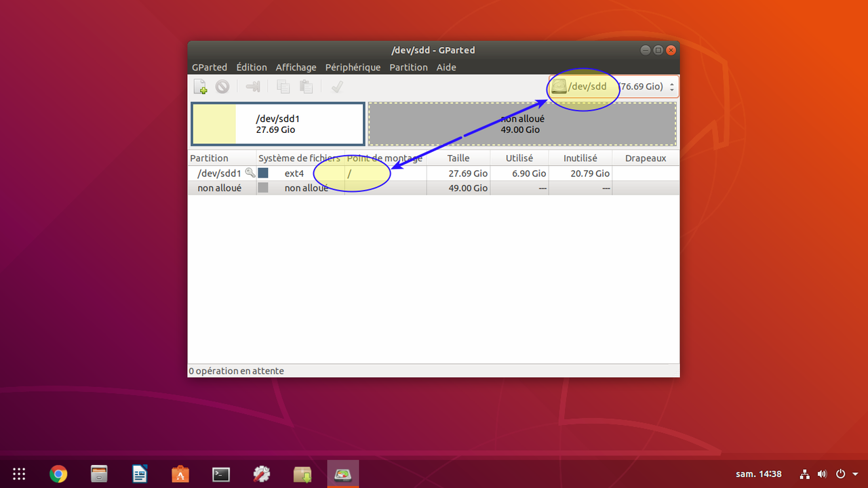The width and height of the screenshot is (868, 488).
Task: Open Ubuntu Software from the dock
Action: coord(180,474)
